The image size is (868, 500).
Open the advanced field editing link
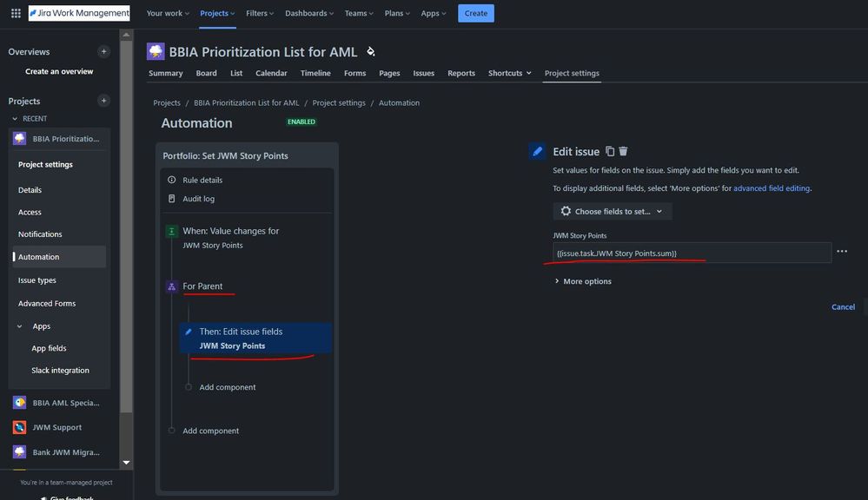click(x=772, y=188)
